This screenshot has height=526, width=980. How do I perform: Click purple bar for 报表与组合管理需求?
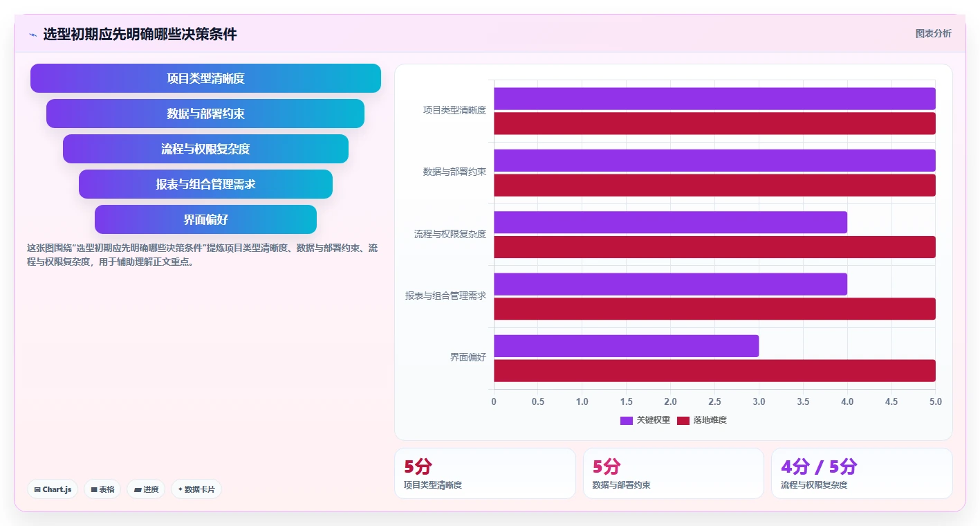(670, 284)
